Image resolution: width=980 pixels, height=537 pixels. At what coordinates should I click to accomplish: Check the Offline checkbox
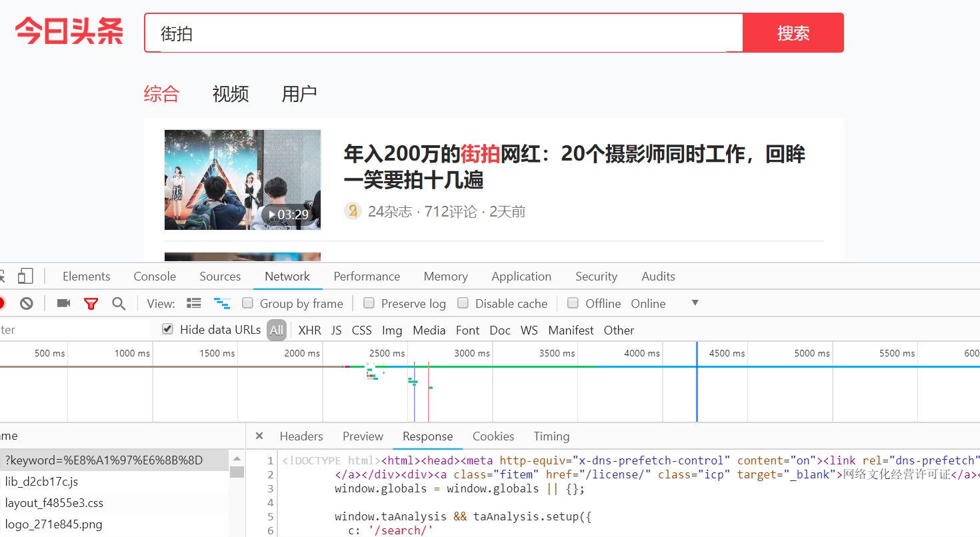pos(573,303)
